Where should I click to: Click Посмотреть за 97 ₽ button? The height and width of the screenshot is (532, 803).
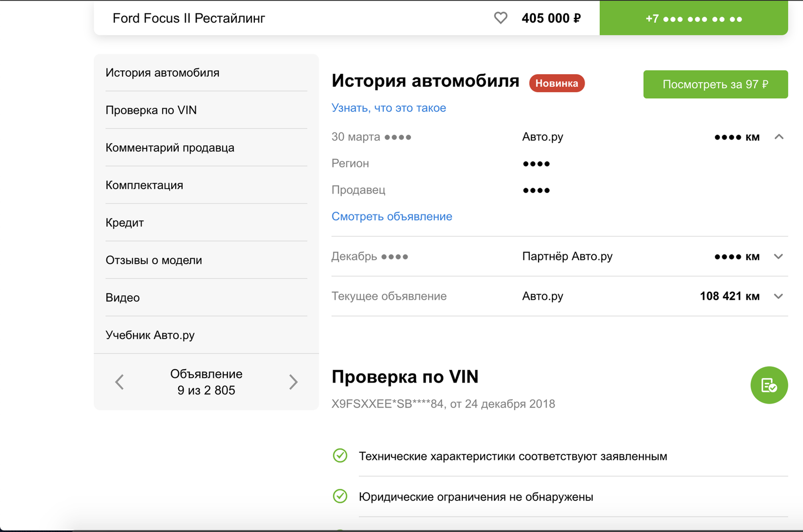point(715,84)
